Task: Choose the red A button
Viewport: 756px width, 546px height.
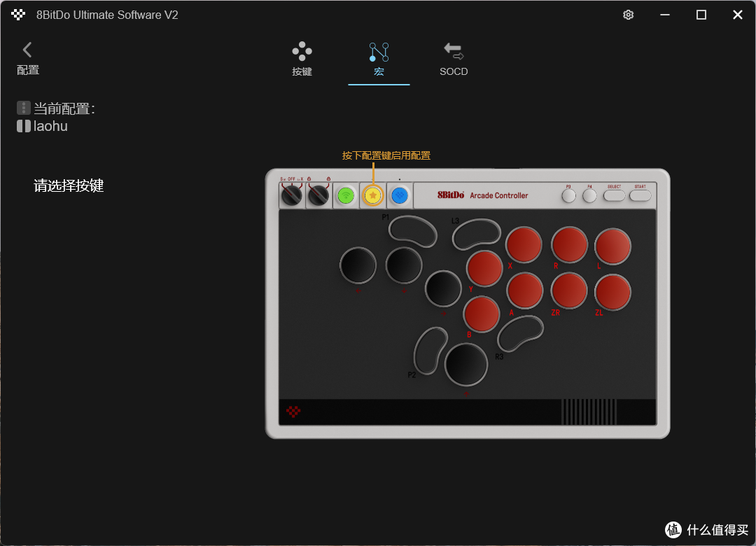Action: (524, 290)
